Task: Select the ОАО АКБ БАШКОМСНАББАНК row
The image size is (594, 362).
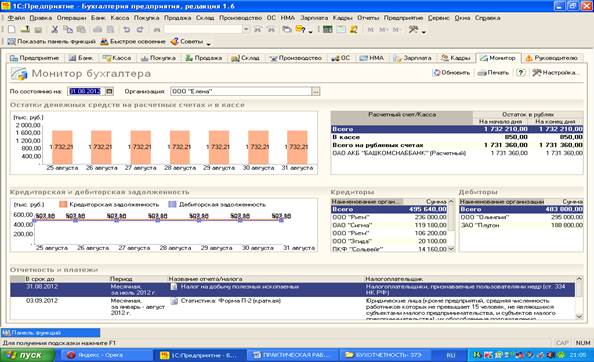Action: [x=457, y=153]
